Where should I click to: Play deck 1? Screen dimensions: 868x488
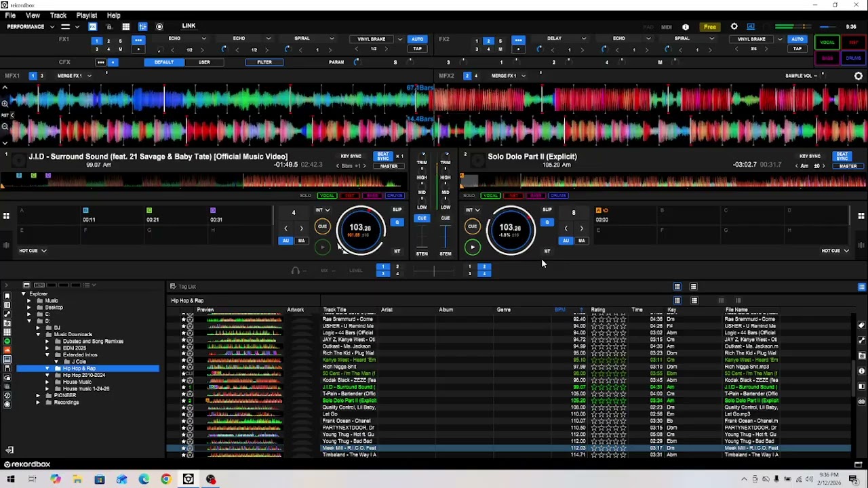(323, 247)
